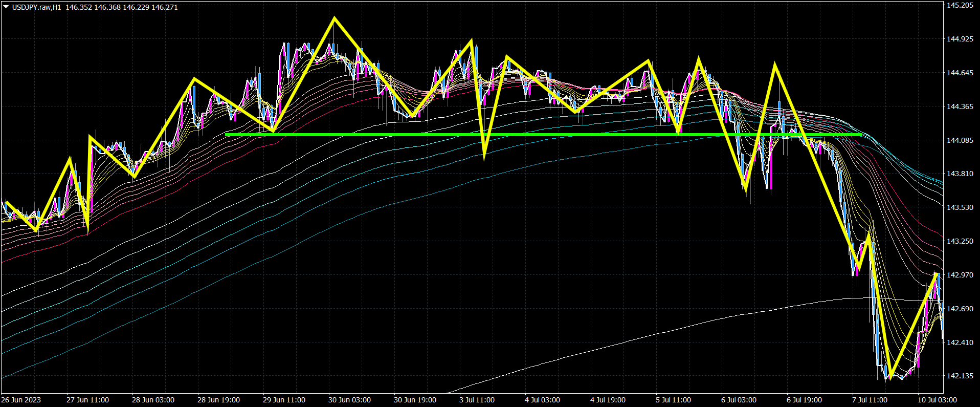
Task: Click the triangle arrow beside USDJPY.raw,H1
Action: point(6,7)
